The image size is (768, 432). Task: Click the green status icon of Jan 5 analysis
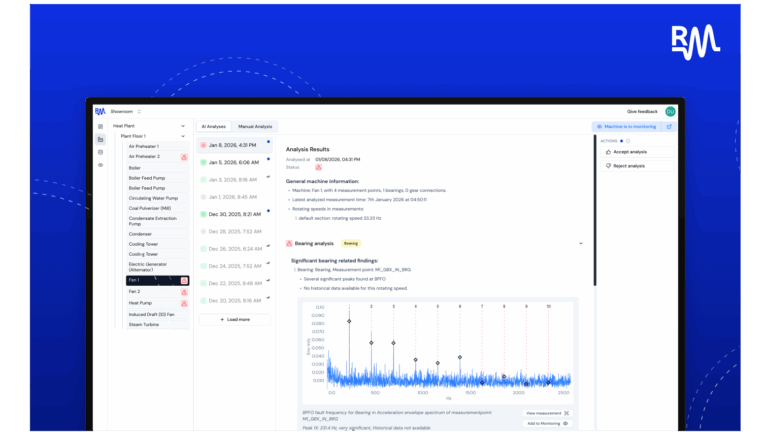pos(203,162)
